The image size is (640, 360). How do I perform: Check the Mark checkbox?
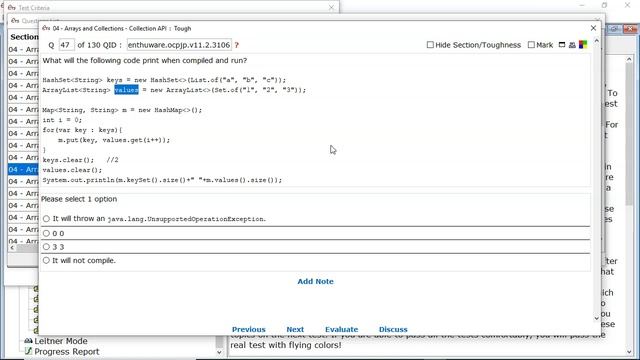pyautogui.click(x=531, y=45)
